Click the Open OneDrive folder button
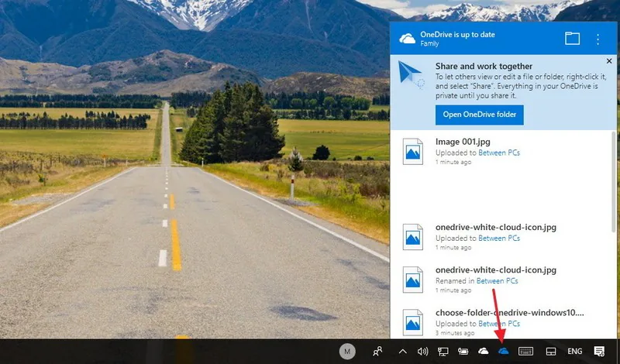 (x=479, y=115)
